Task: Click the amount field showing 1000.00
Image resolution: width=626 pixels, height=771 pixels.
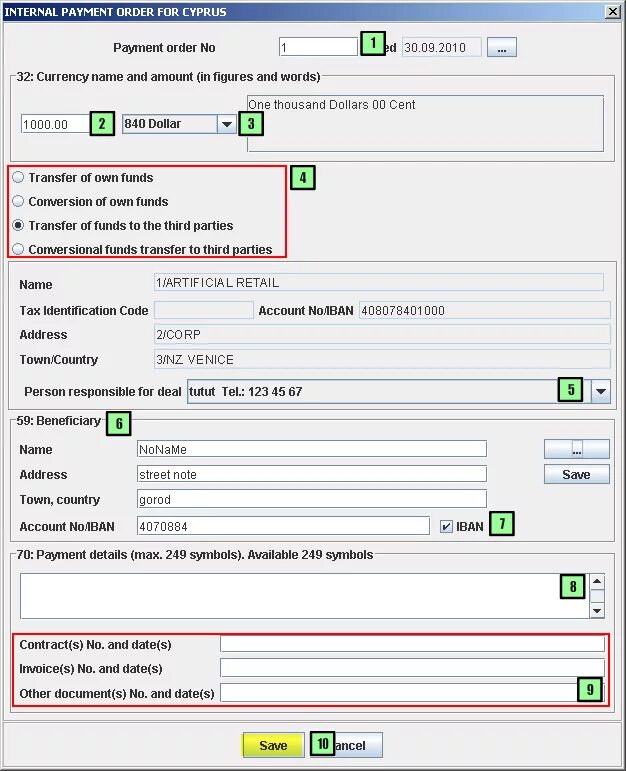Action: (x=56, y=124)
